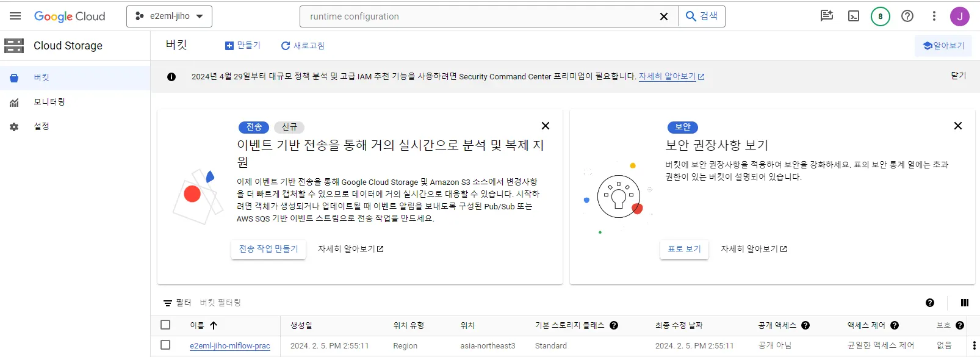Open the three-dot settings menu in header
This screenshot has height=357, width=980.
pyautogui.click(x=934, y=16)
